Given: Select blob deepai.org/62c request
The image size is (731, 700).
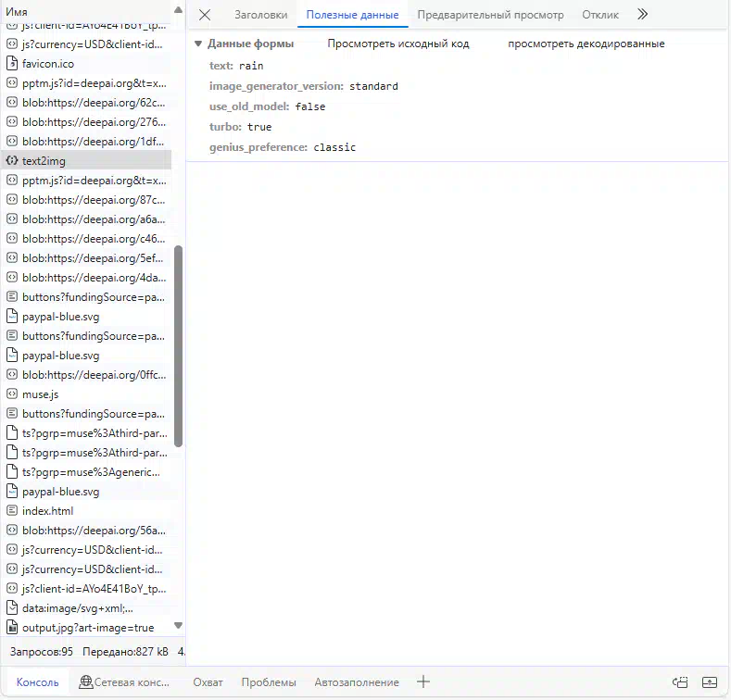Looking at the screenshot, I should point(87,103).
